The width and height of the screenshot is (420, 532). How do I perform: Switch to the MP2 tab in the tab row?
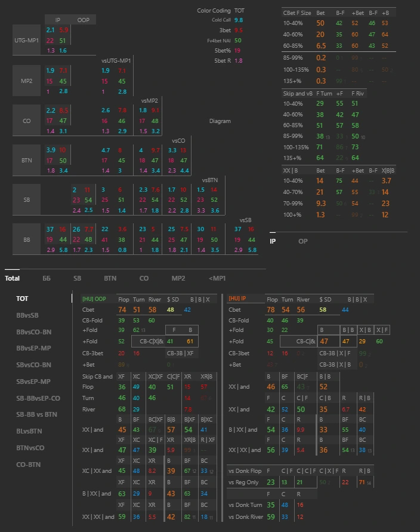click(x=178, y=278)
